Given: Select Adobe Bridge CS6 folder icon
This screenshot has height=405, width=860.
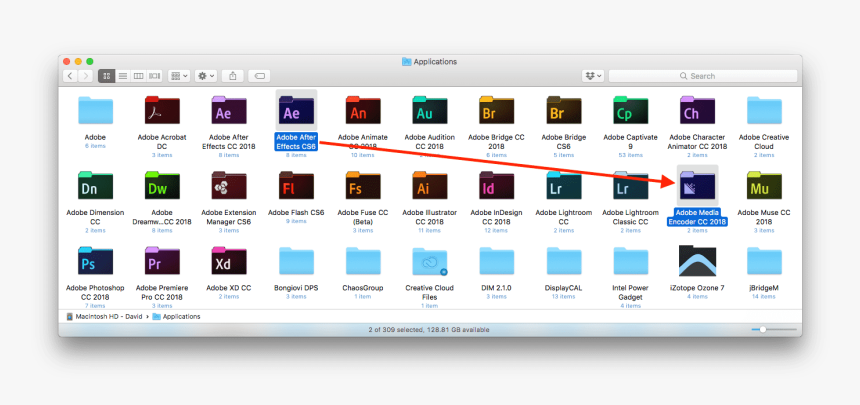Looking at the screenshot, I should coord(564,110).
